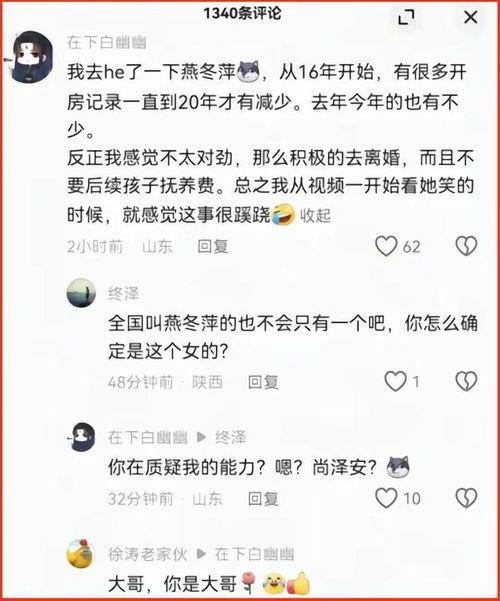Open 终泽's profile picture
Image resolution: width=500 pixels, height=601 pixels.
coord(81,293)
